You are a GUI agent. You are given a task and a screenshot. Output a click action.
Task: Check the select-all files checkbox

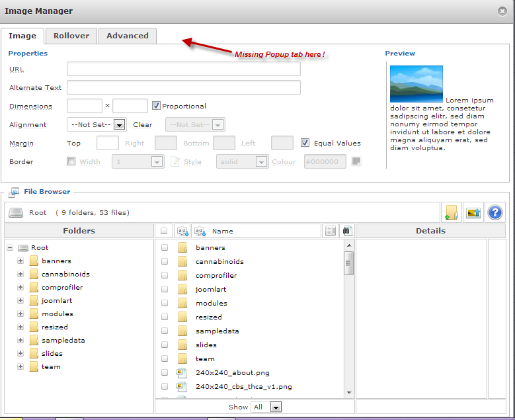coord(164,231)
